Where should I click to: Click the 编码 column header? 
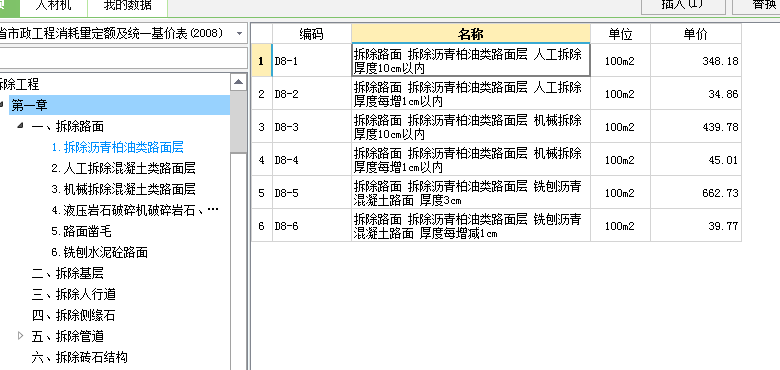point(311,34)
